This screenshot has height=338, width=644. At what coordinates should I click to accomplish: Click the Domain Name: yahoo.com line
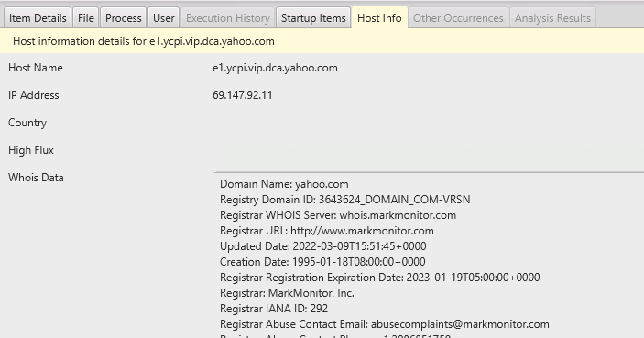(284, 184)
